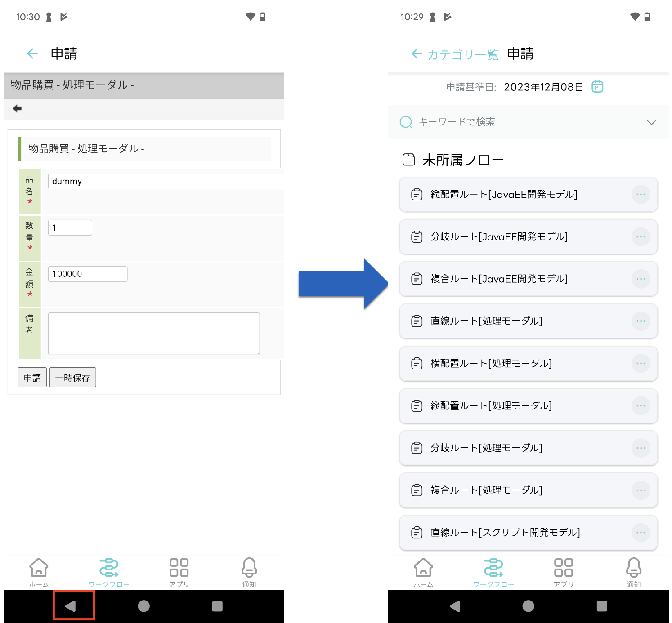
Task: Open 複合ルート[処理モーダル] flow
Action: tap(529, 490)
